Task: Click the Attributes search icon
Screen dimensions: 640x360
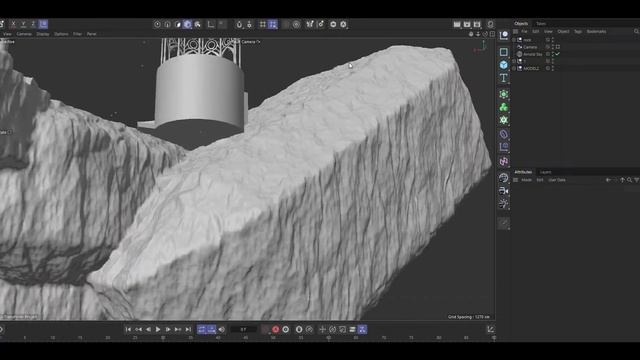Action: 629,180
